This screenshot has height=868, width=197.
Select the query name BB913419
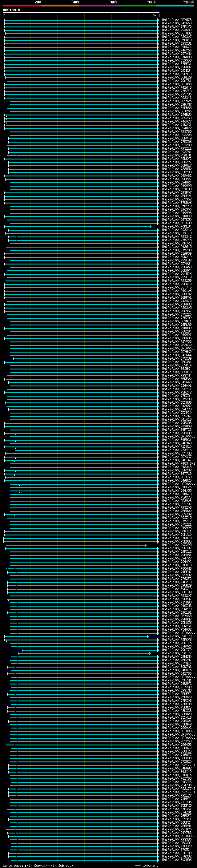(x=11, y=10)
